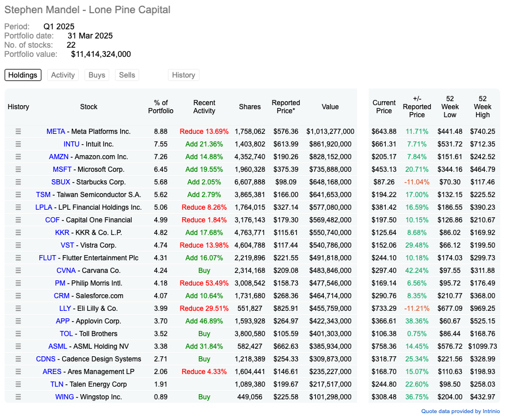
Task: Open history icon for WING row
Action: 18,397
